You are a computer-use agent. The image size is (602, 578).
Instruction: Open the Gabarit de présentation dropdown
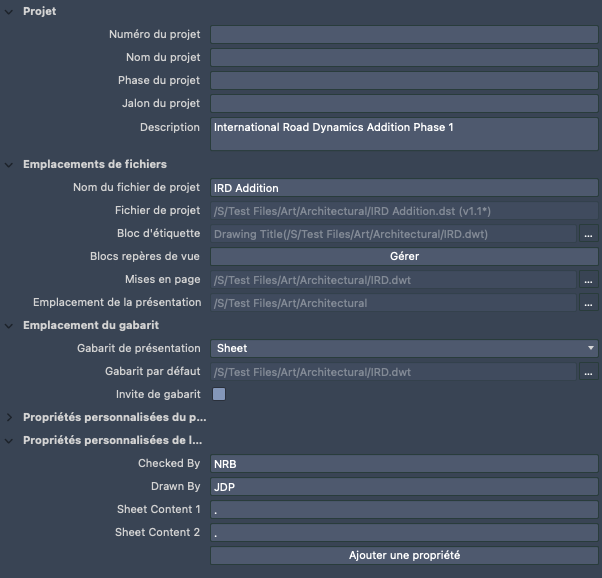point(404,349)
